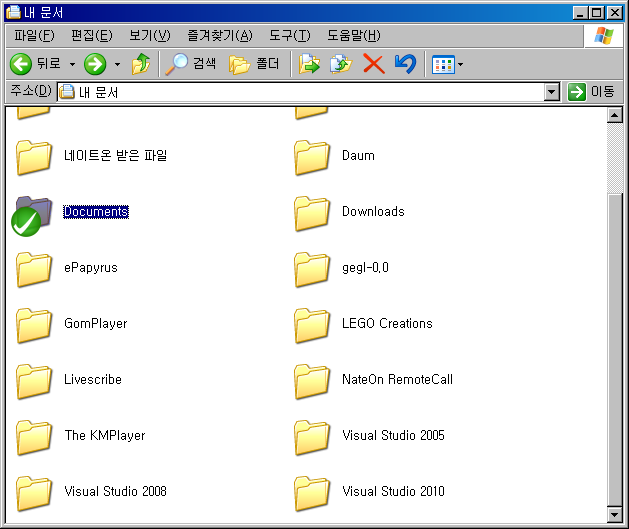
Task: Open the 보기(V) menu
Action: click(x=150, y=35)
